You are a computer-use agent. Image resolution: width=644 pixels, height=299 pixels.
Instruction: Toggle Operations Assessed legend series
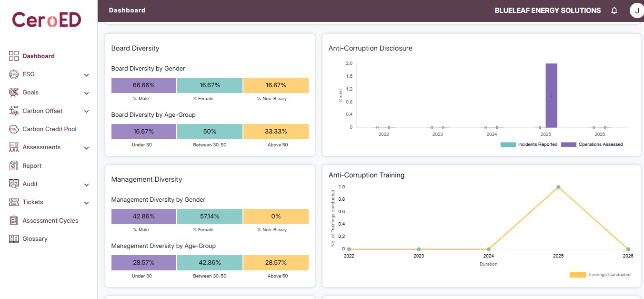coord(592,144)
